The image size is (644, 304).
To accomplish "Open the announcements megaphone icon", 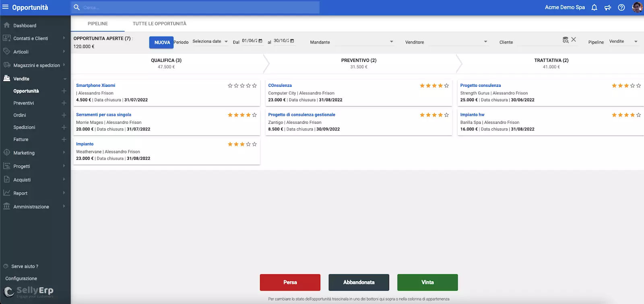I will [608, 8].
